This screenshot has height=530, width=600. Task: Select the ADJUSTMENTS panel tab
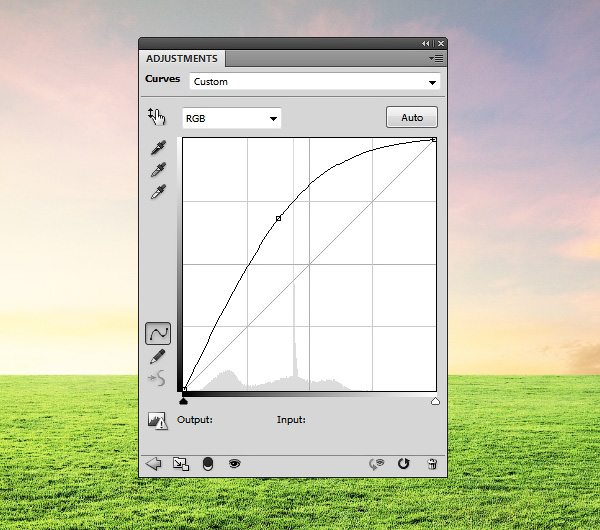point(182,59)
